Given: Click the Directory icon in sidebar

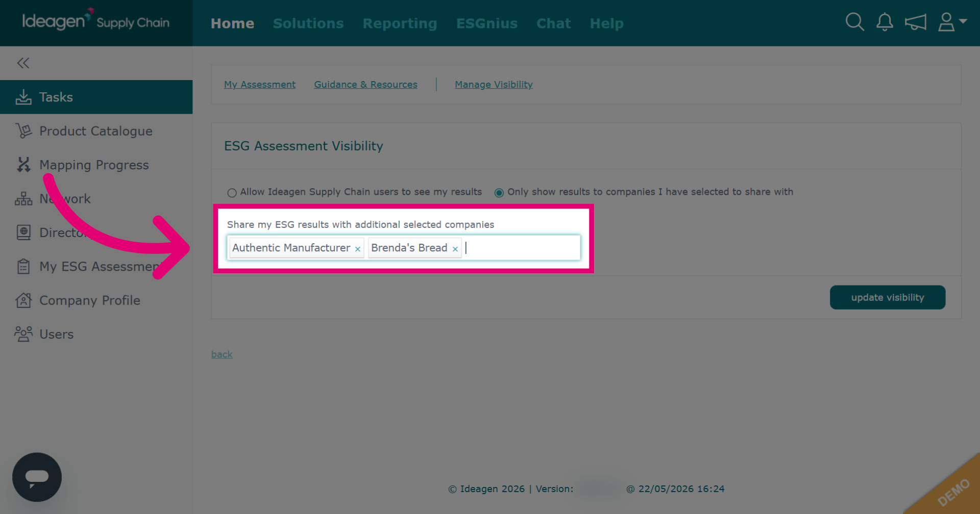Looking at the screenshot, I should tap(23, 233).
